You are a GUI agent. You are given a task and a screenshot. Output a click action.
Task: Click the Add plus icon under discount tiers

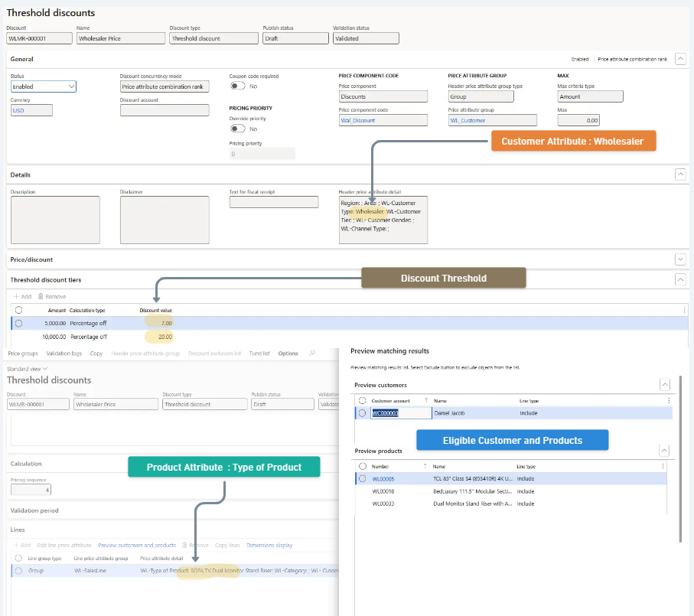[x=16, y=296]
